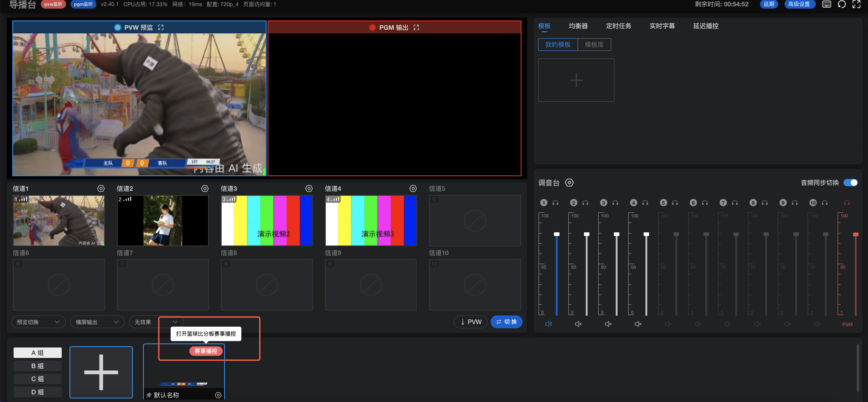Unmute mixer channel 2 speaker
This screenshot has height=402, width=868.
click(x=578, y=324)
